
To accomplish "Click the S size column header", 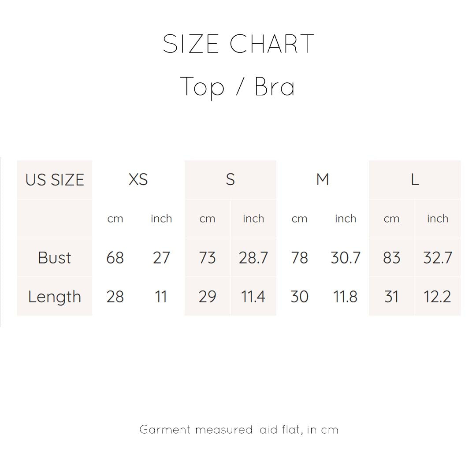I will click(230, 180).
